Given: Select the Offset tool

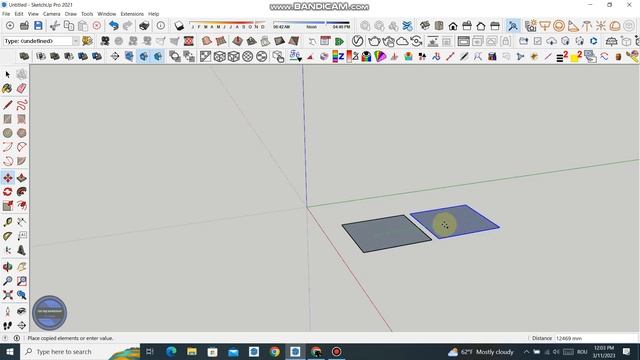Looking at the screenshot, I should 22,205.
